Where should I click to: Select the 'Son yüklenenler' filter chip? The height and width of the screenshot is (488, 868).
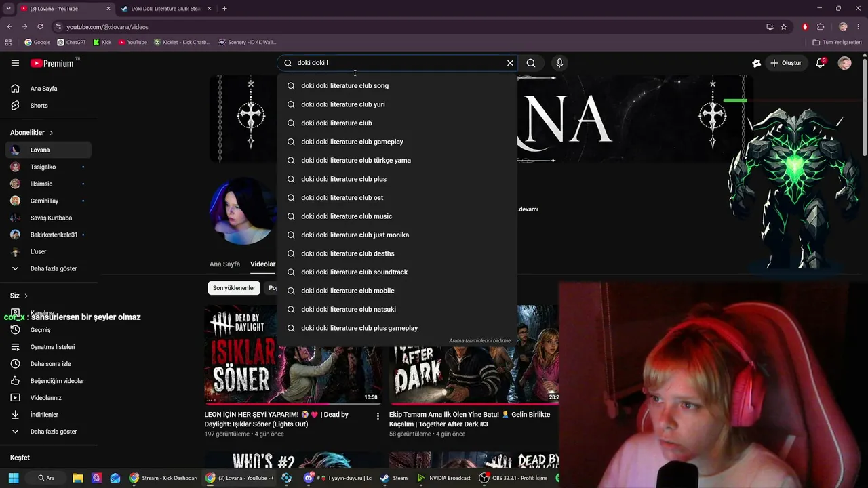[x=234, y=288]
